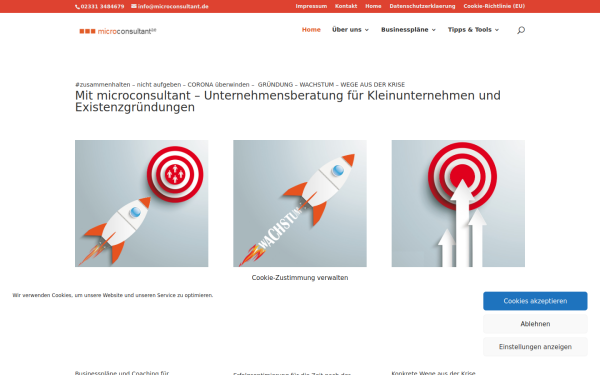Click the main headline Mit microconsultant

(x=288, y=101)
